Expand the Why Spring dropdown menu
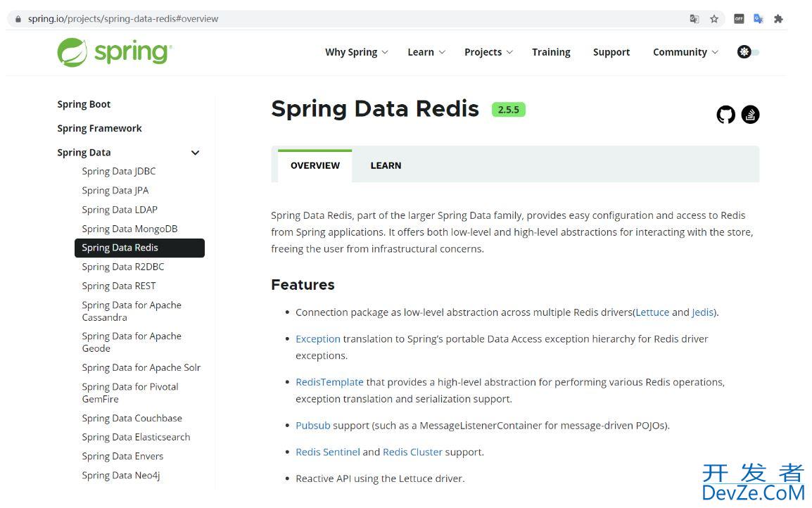812x508 pixels. 356,52
